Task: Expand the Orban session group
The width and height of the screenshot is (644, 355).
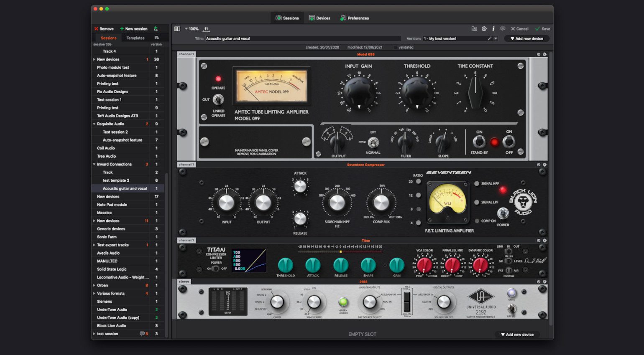Action: [x=94, y=285]
